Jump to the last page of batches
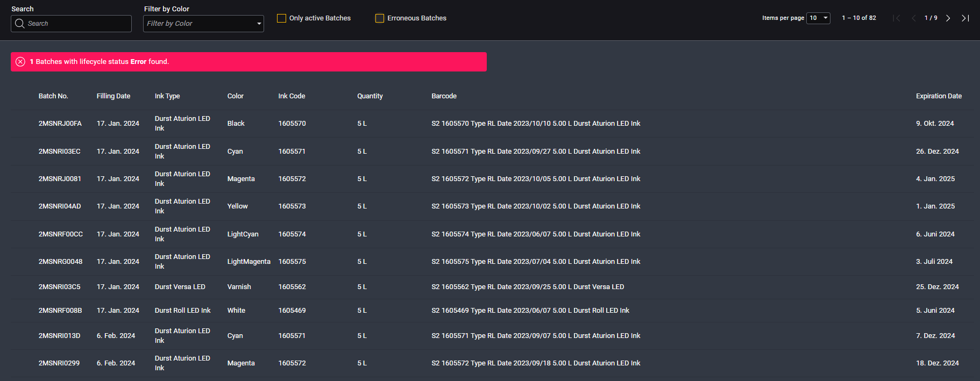 point(965,18)
